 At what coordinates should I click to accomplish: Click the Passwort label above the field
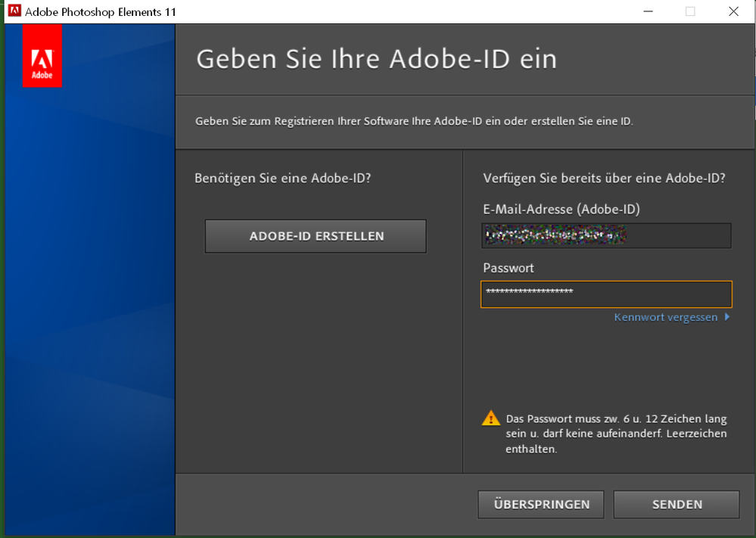508,268
